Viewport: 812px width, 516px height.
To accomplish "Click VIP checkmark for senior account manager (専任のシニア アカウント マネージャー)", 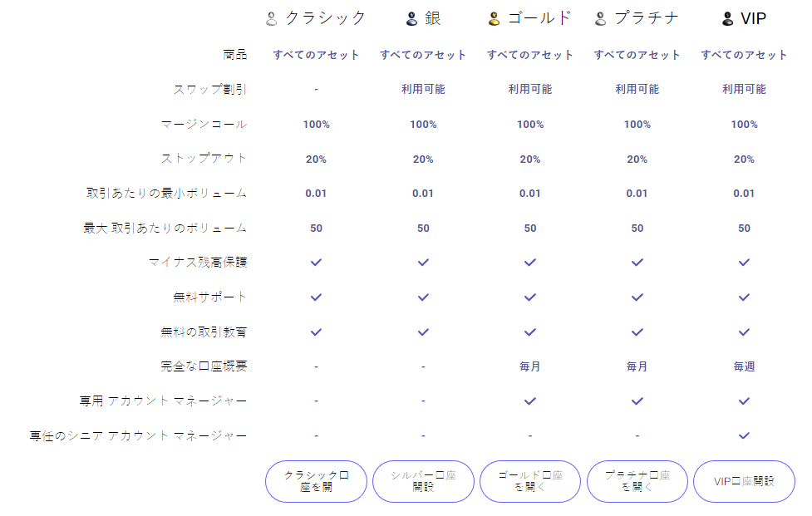I will [744, 435].
